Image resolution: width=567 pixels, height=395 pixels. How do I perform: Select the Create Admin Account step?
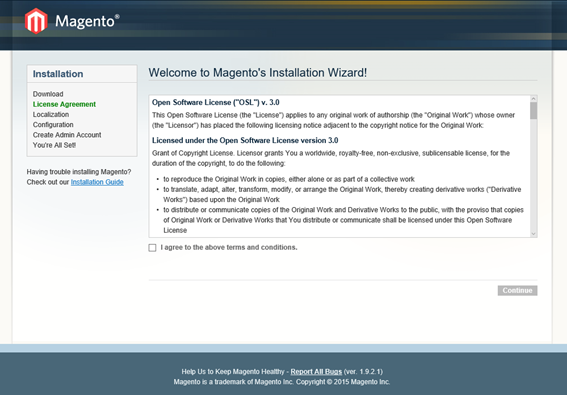pyautogui.click(x=67, y=135)
